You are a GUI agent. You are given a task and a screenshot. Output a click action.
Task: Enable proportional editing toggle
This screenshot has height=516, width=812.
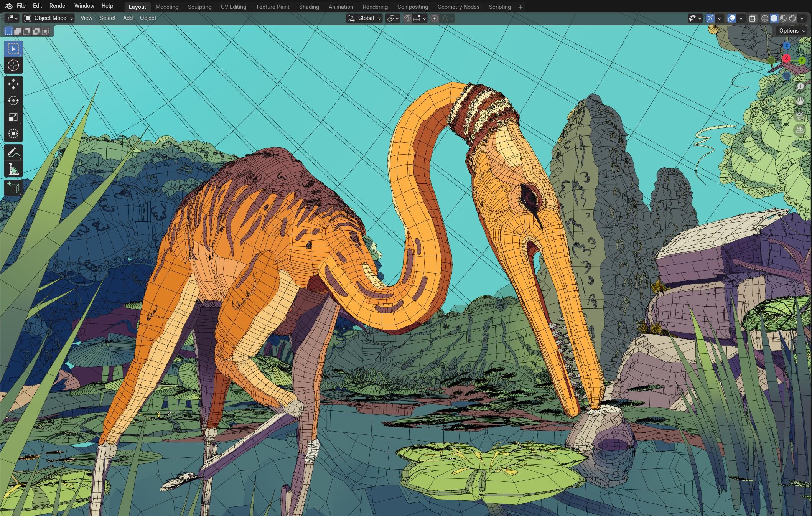[x=435, y=18]
